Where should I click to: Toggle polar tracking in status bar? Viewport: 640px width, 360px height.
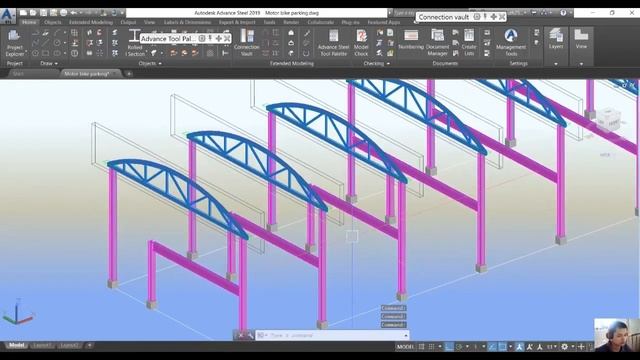tap(459, 347)
